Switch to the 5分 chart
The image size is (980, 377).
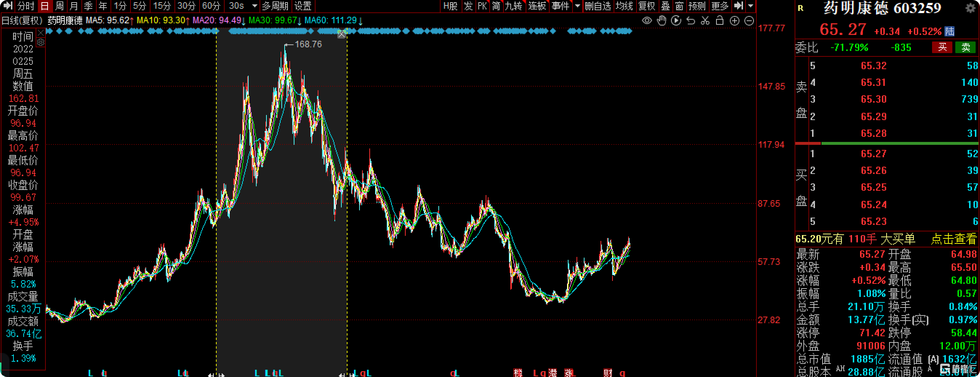pyautogui.click(x=140, y=6)
